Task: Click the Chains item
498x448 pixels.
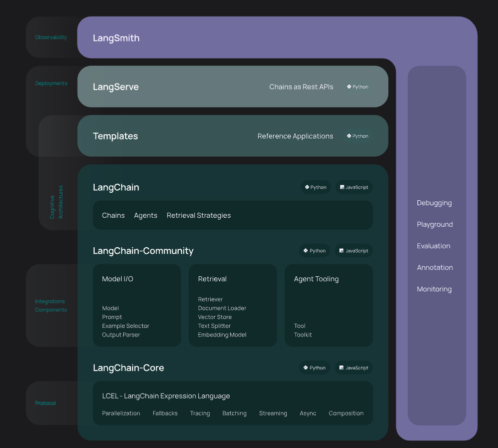Action: 114,215
